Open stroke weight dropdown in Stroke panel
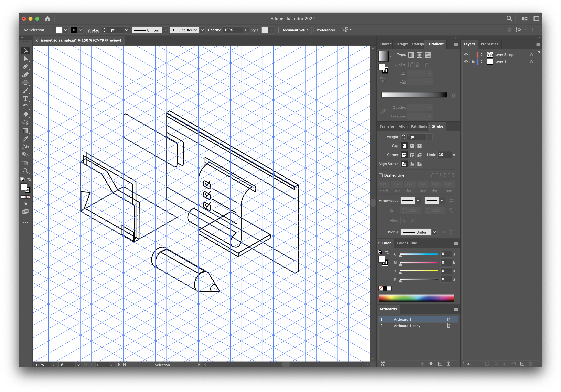 pos(429,137)
